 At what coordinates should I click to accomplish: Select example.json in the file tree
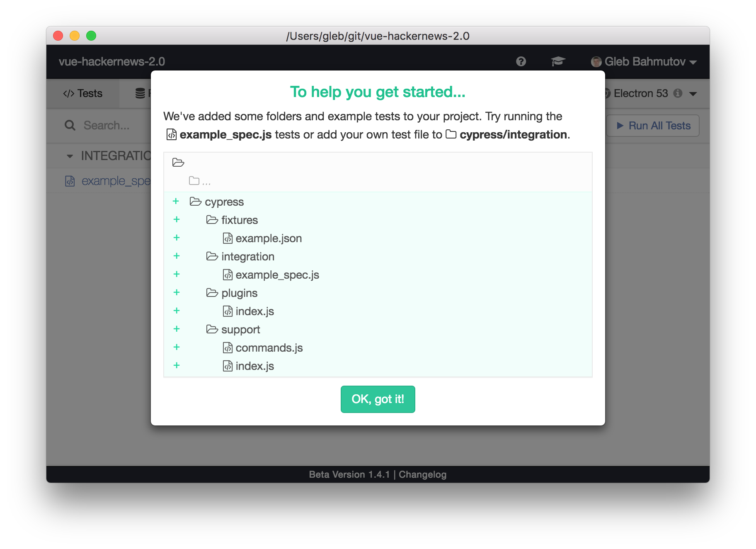269,238
